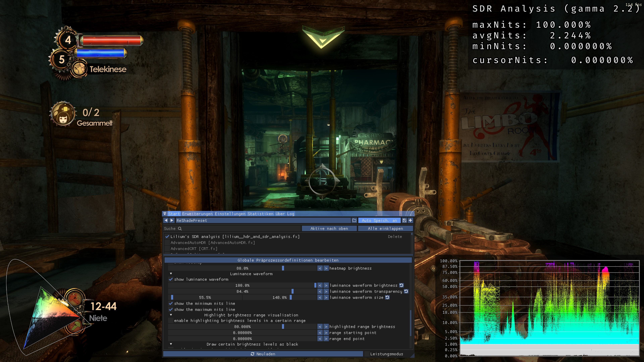Go to previous preset arrow
Image resolution: width=644 pixels, height=362 pixels.
point(166,220)
